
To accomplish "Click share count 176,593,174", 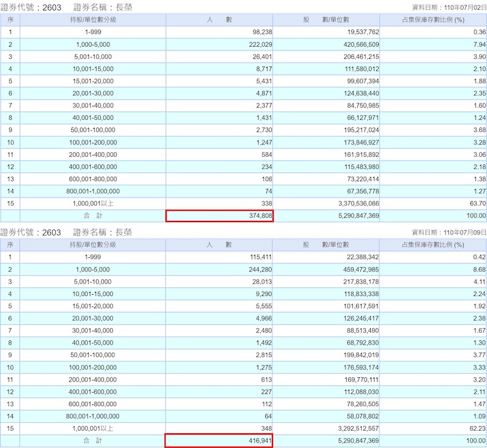I will (x=361, y=367).
